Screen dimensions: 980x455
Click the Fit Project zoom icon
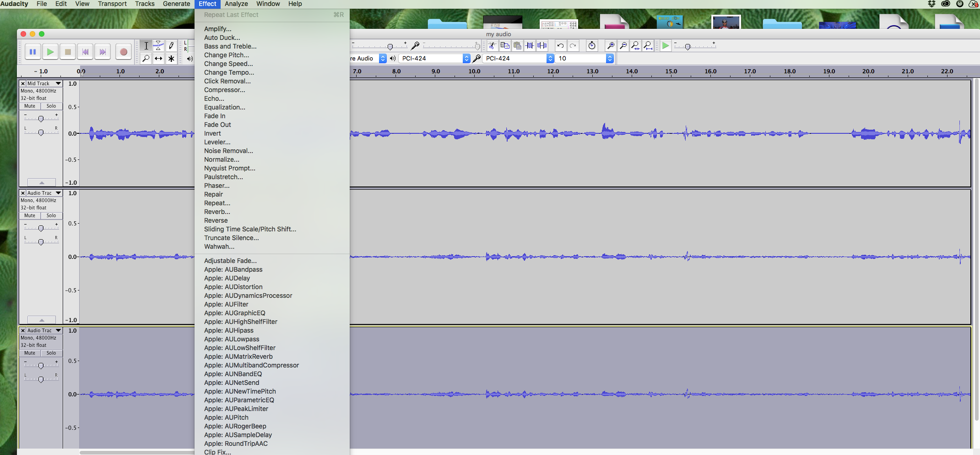pyautogui.click(x=648, y=45)
